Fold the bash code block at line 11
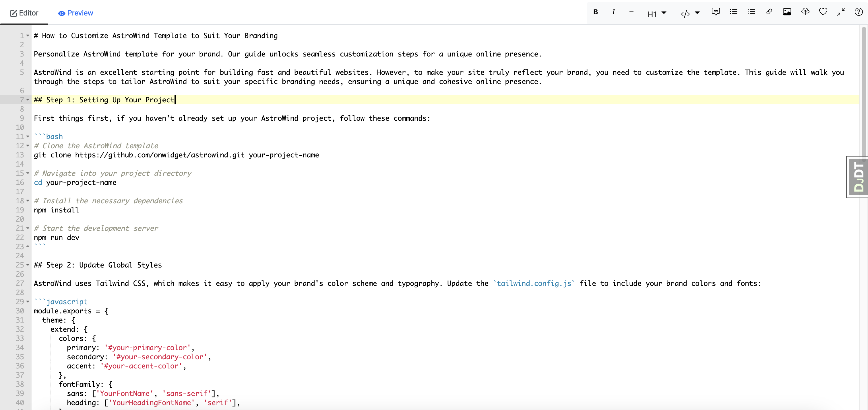 coord(28,137)
